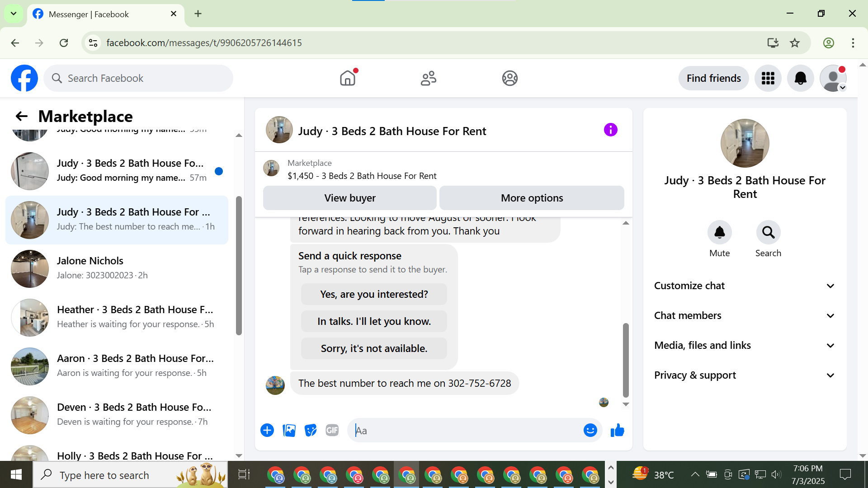868x488 pixels.
Task: Go to the Facebook Home tab
Action: 348,78
